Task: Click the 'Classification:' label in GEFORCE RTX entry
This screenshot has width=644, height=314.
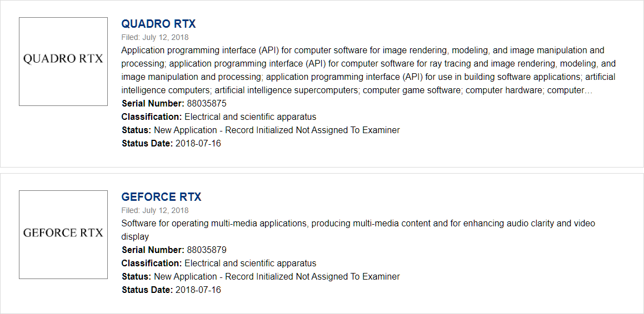Action: (x=152, y=263)
